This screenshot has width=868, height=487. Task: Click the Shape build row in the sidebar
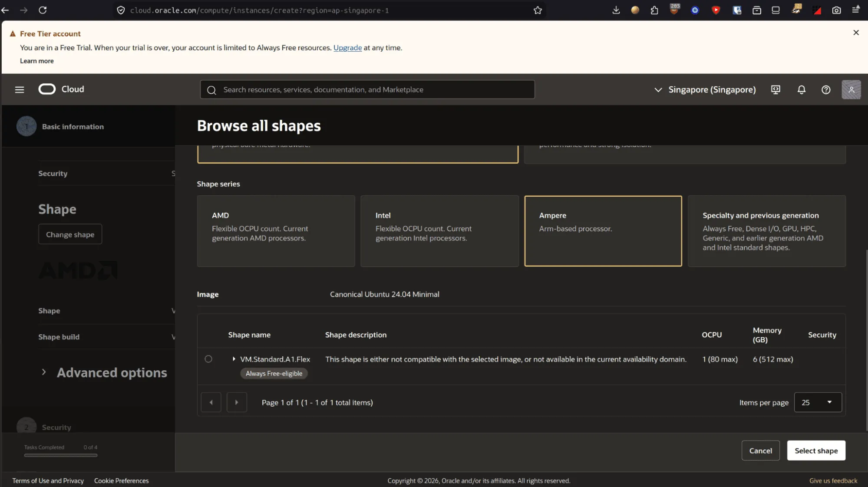[106, 337]
